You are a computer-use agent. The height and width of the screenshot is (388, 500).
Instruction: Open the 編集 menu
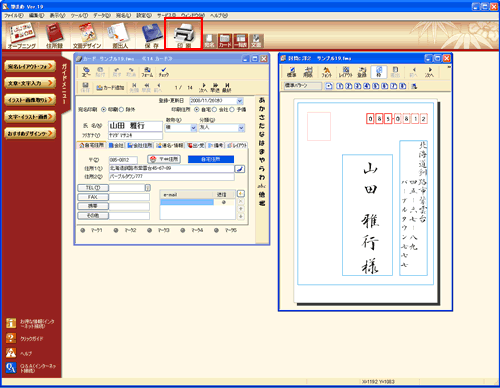[x=36, y=15]
